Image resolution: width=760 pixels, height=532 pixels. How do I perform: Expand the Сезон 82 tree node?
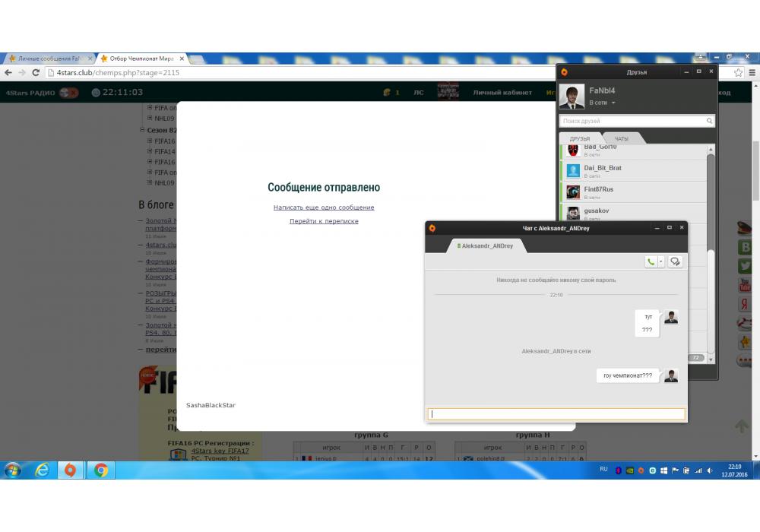click(x=142, y=130)
